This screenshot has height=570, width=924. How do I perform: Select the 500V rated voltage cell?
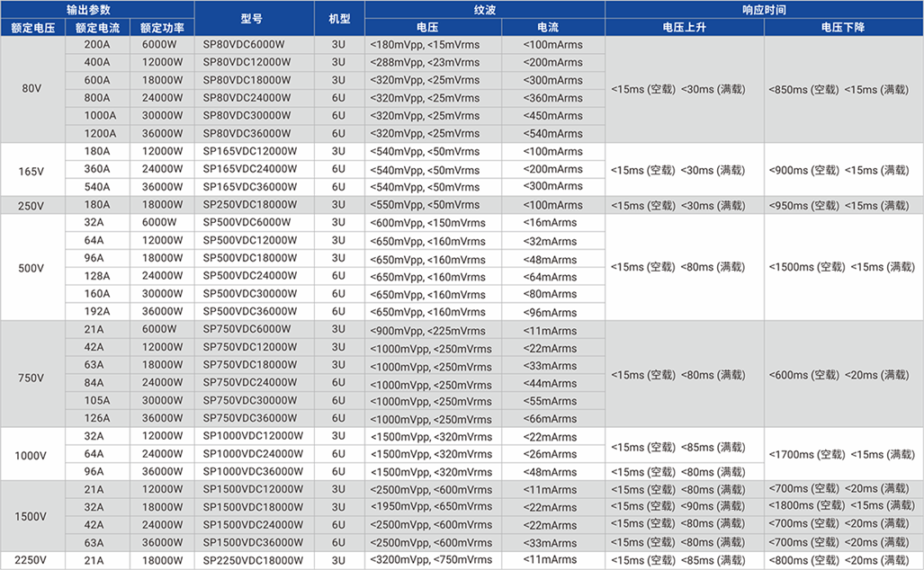[x=31, y=268]
